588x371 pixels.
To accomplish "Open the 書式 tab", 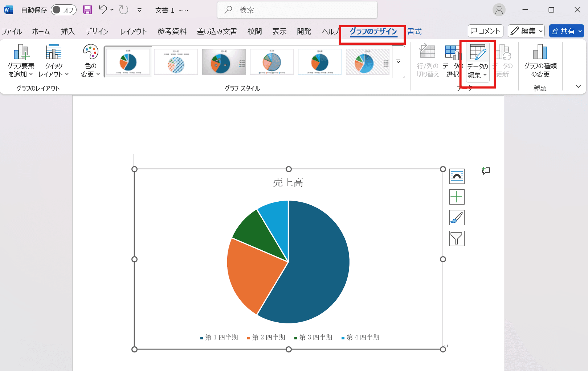I will (414, 32).
